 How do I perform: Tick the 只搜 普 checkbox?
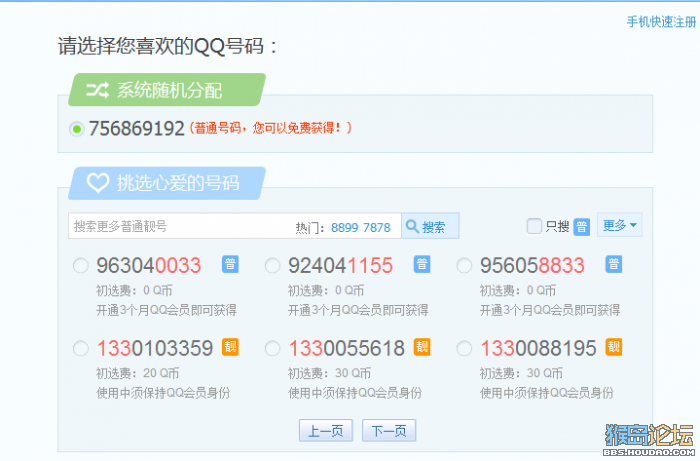[534, 226]
